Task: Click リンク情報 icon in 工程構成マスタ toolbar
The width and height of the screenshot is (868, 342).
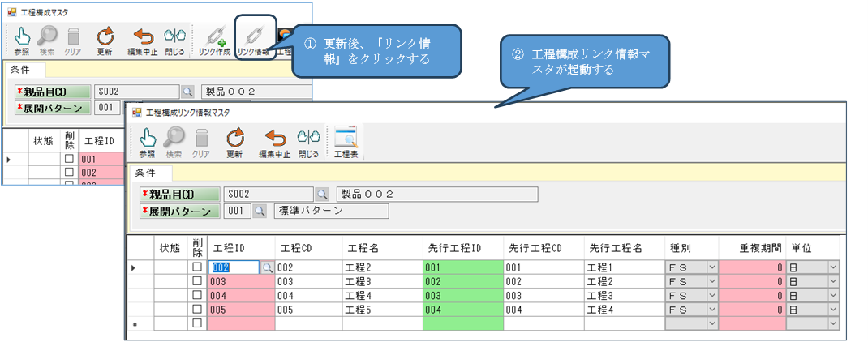Action: [x=255, y=39]
